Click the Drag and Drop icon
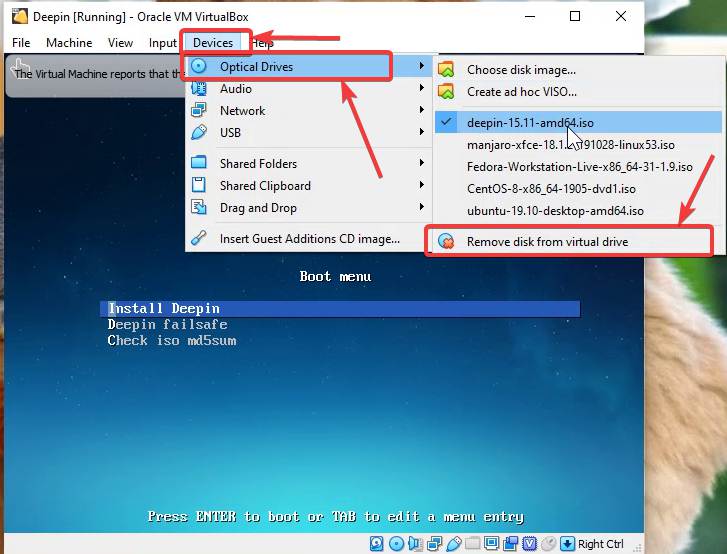 click(199, 207)
